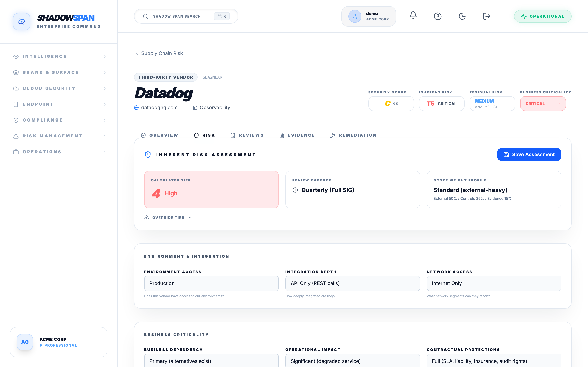Click the Save Assessment button
The image size is (588, 367).
point(529,154)
